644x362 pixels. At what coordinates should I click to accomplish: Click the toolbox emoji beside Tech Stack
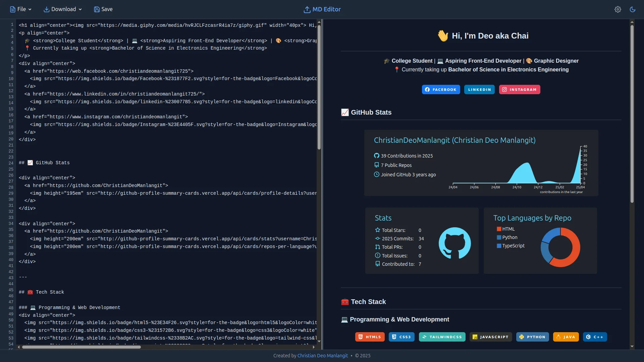point(345,302)
